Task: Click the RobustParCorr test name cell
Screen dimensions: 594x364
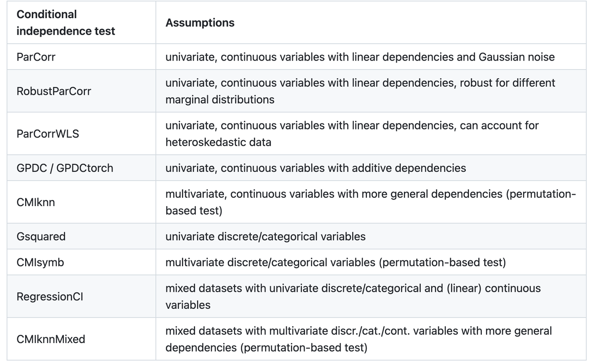Action: point(54,91)
